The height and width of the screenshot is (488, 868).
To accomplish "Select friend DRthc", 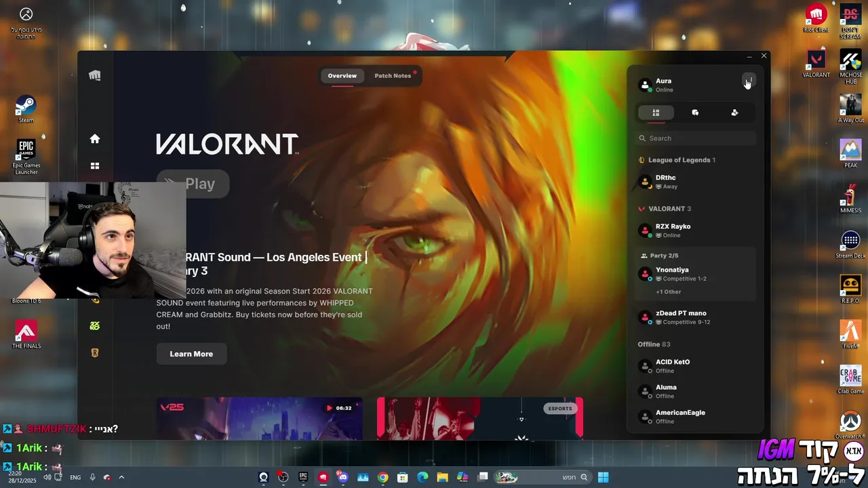I will (x=696, y=182).
